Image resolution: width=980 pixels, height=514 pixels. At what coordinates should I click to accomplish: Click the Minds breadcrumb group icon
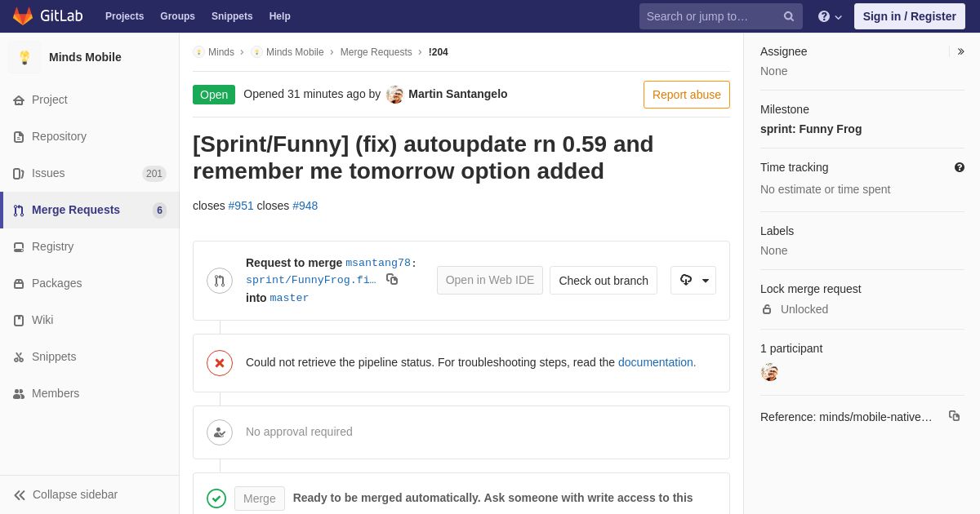tap(198, 52)
